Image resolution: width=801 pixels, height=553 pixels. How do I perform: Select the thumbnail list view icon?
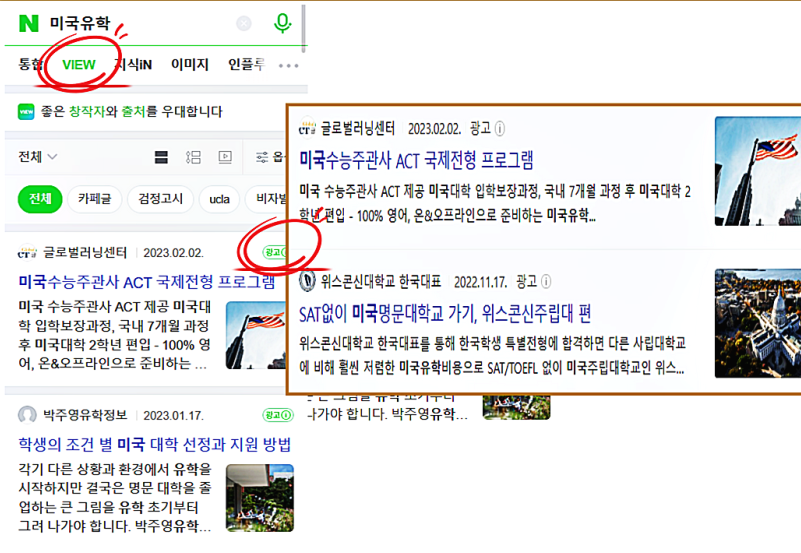click(x=193, y=157)
